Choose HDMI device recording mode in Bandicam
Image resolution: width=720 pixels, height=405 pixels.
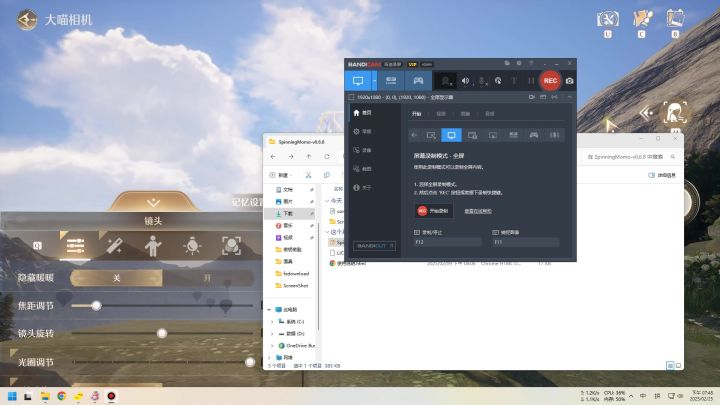point(391,81)
